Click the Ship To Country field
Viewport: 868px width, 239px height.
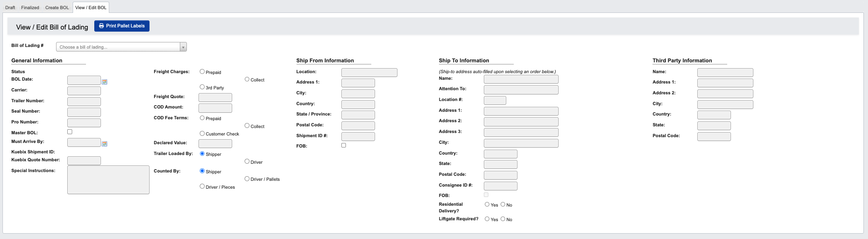click(500, 154)
